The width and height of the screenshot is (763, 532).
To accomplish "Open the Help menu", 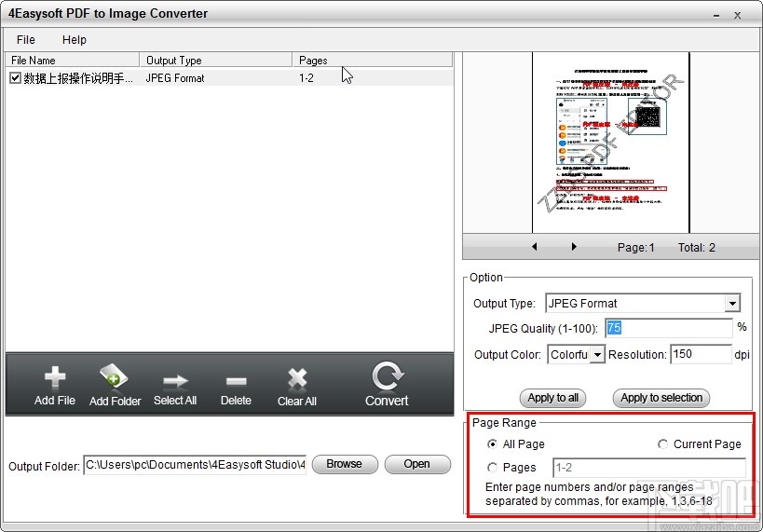I will click(75, 40).
